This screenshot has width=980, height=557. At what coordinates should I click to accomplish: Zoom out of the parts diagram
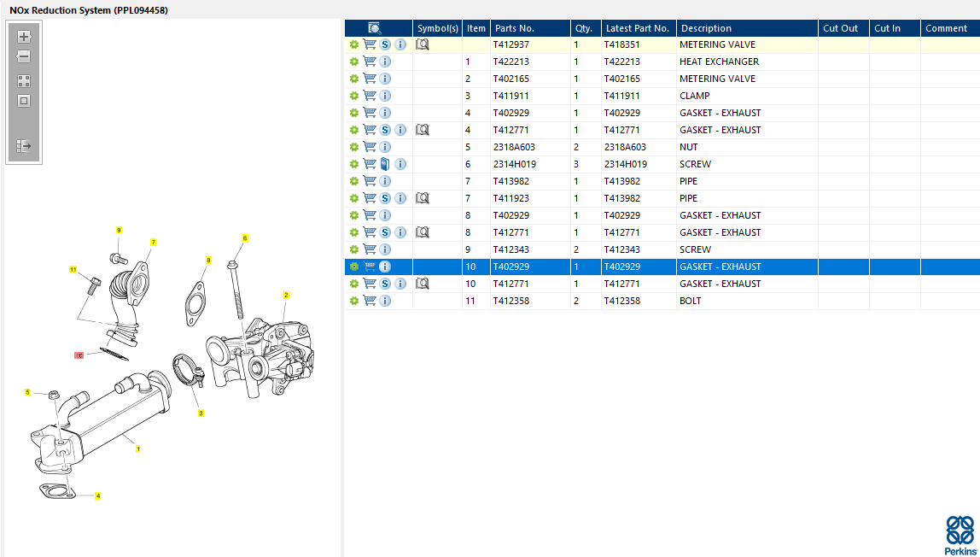(x=24, y=57)
